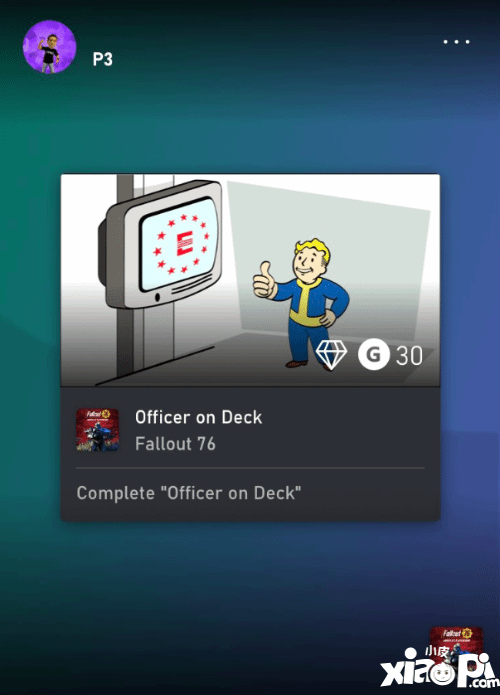Click the xiaopi.com watermark logo
Image resolution: width=500 pixels, height=695 pixels.
tap(439, 668)
